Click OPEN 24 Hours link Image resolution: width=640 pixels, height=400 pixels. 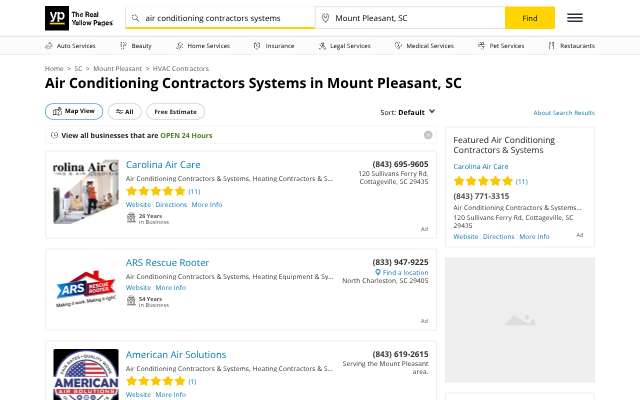pos(186,135)
